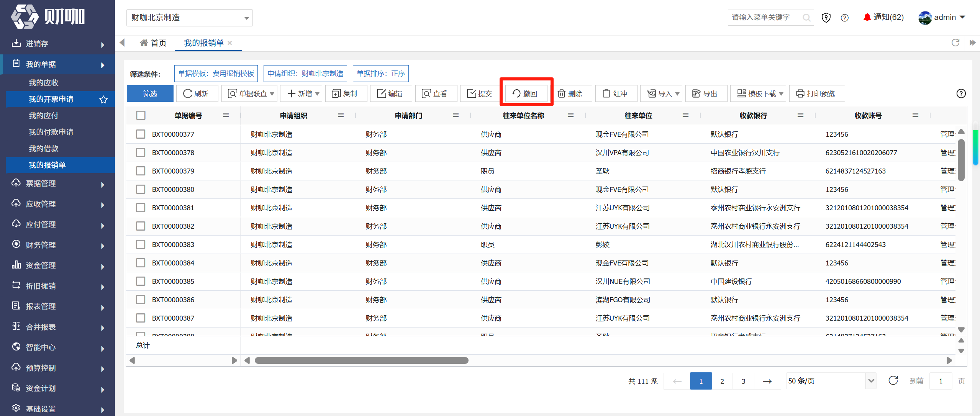Click the notification bell icon
Screen dimensions: 980x416
click(867, 17)
